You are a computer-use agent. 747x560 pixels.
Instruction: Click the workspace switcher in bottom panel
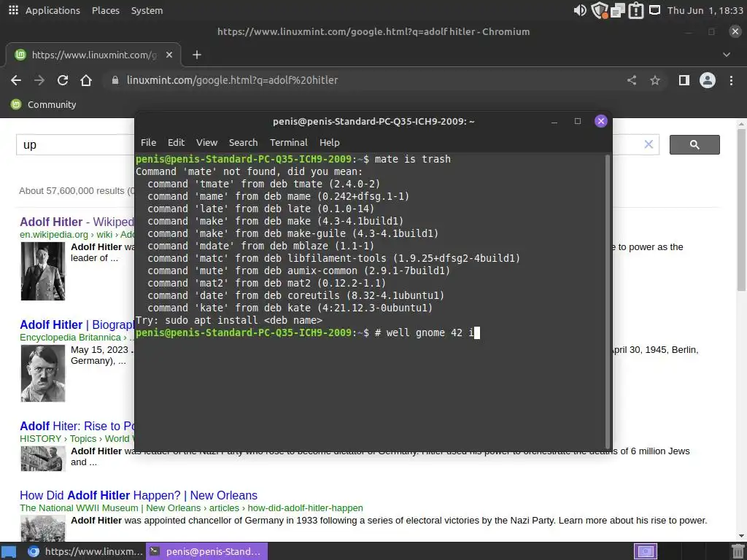[646, 551]
